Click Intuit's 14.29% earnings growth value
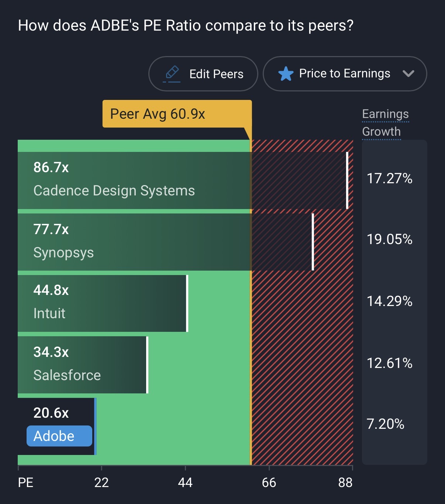 coord(389,301)
